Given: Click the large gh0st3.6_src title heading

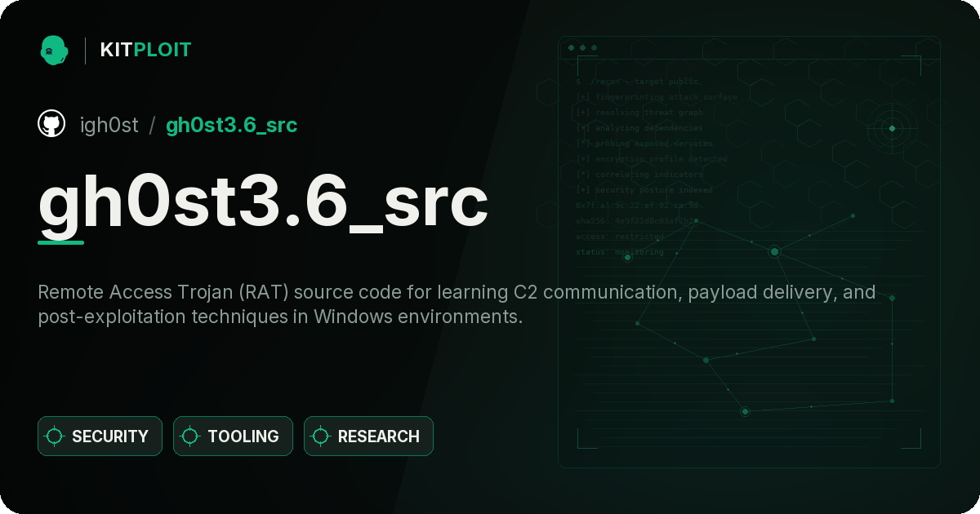Looking at the screenshot, I should 263,202.
